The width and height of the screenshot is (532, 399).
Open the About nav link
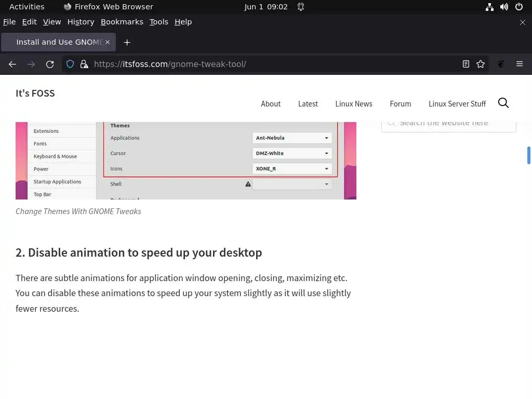271,104
